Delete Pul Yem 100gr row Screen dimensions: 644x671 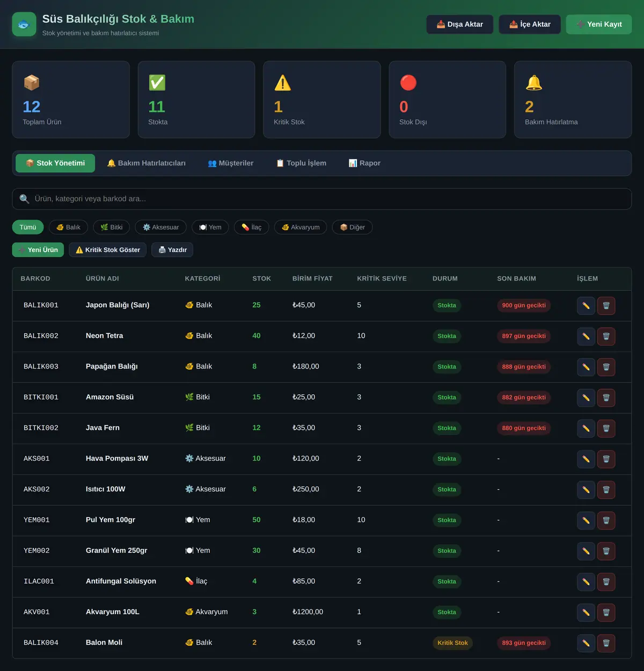click(x=606, y=520)
